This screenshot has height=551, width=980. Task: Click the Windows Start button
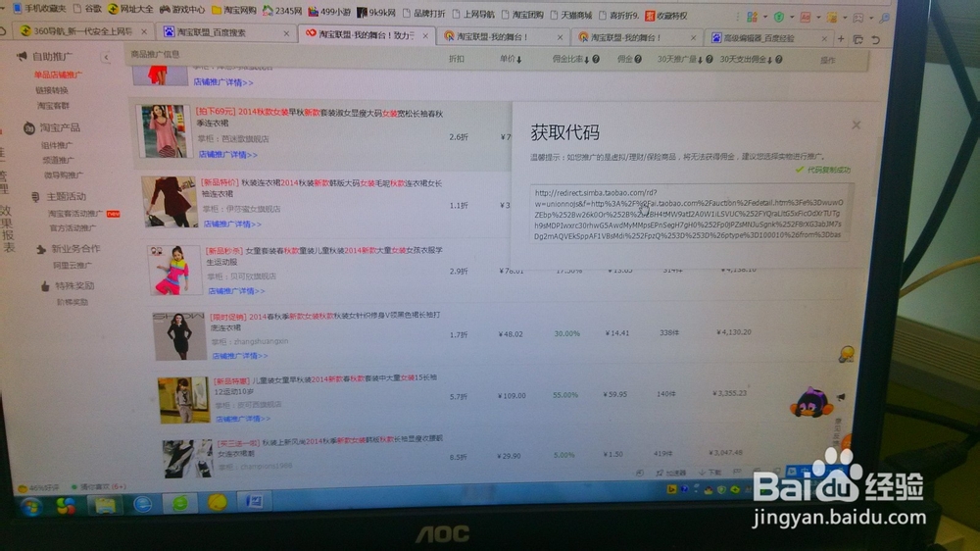click(30, 506)
